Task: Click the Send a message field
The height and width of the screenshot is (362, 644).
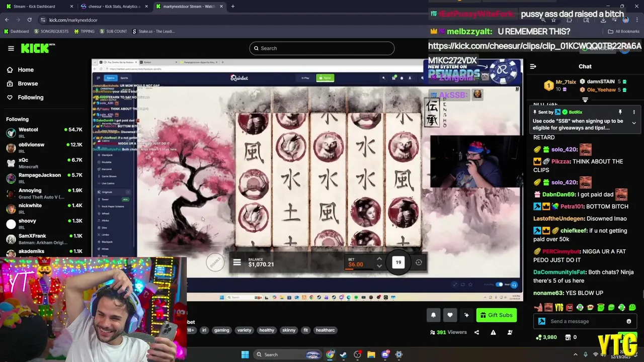Action: pos(585,321)
